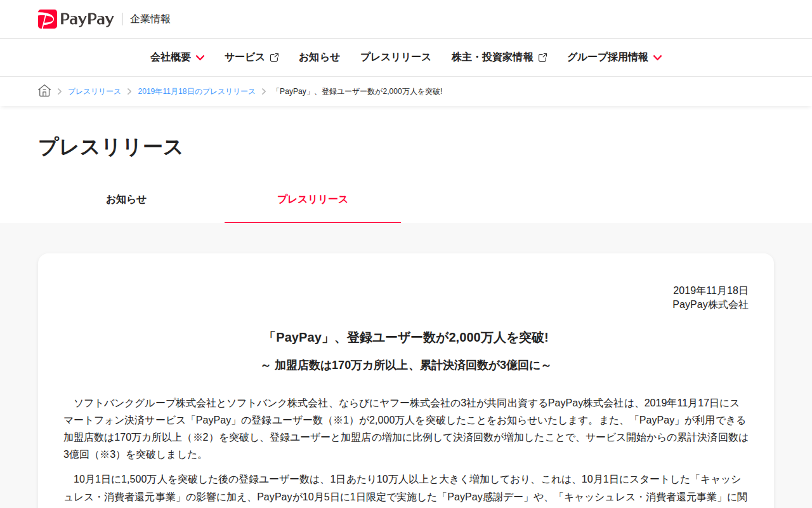Click the text PayPay株式会社 under date

coord(710,305)
